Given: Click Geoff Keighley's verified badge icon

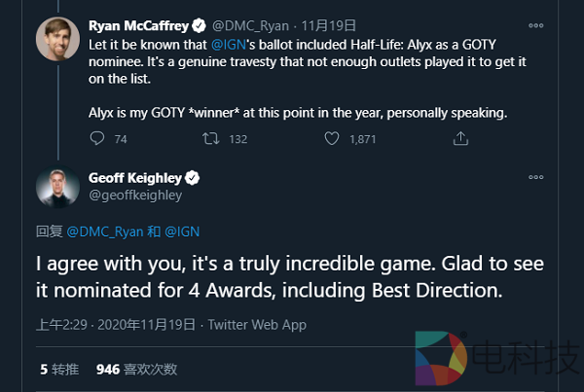Looking at the screenshot, I should pyautogui.click(x=193, y=178).
